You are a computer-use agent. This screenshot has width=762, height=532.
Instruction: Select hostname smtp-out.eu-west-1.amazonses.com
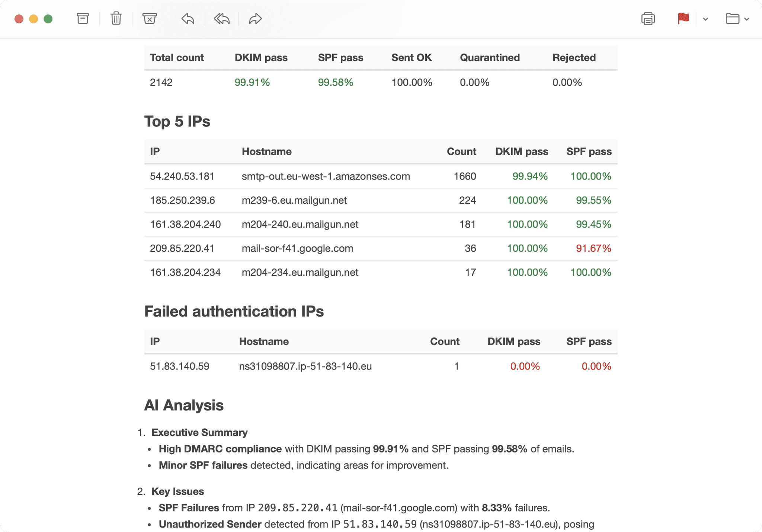click(326, 176)
